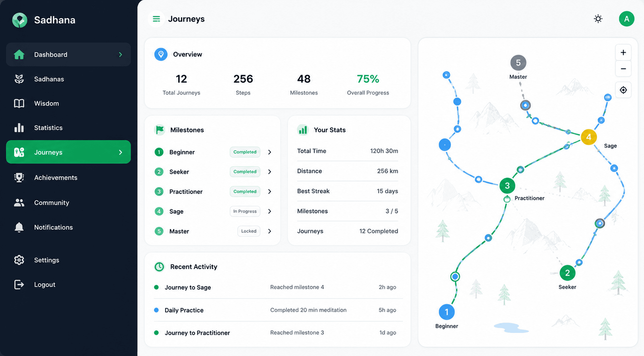Viewport: 644px width, 356px height.
Task: Click the 75% Overall Progress value
Action: (368, 79)
